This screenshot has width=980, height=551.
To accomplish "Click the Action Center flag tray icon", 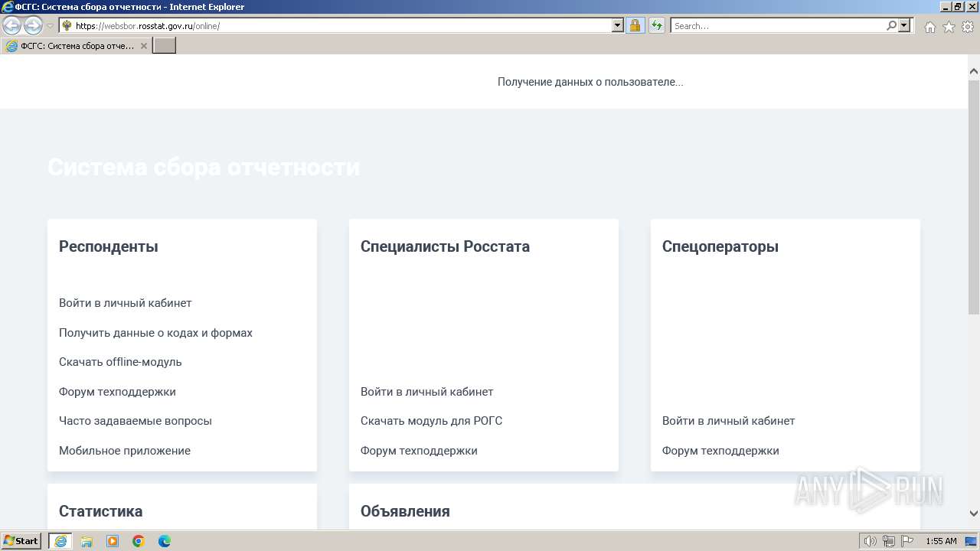I will point(908,541).
